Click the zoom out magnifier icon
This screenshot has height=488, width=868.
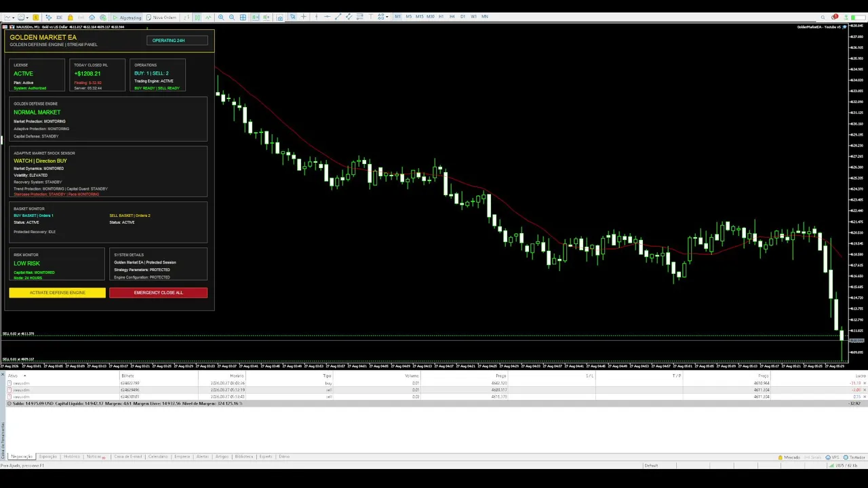(x=232, y=17)
